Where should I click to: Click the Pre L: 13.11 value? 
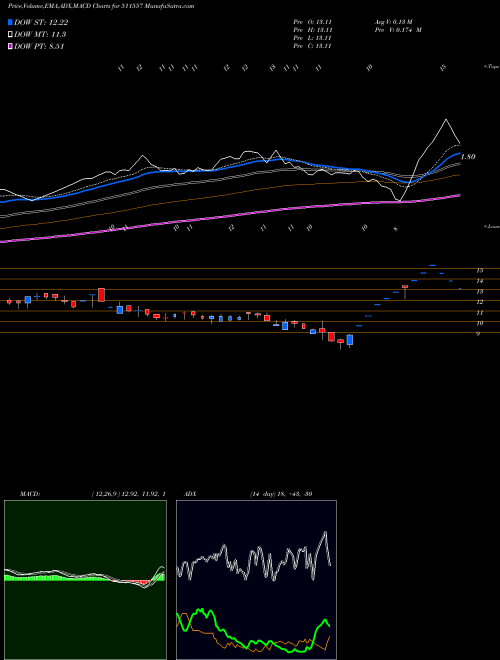pyautogui.click(x=313, y=38)
